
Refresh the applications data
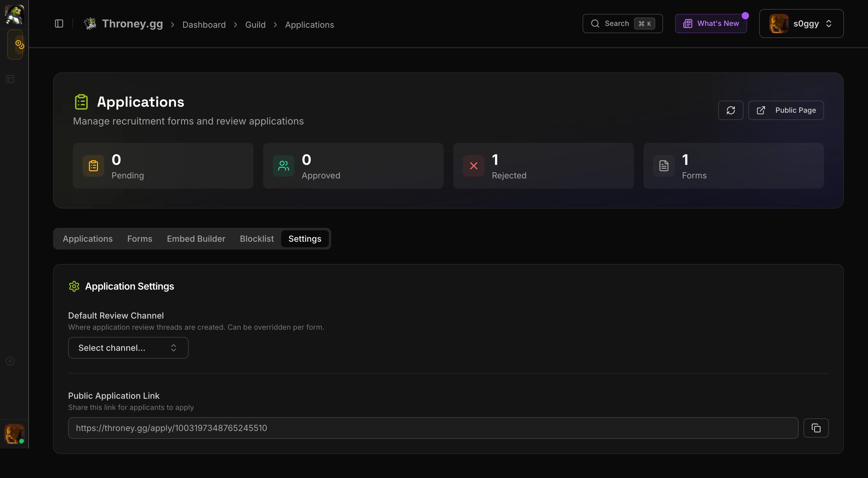pyautogui.click(x=731, y=110)
